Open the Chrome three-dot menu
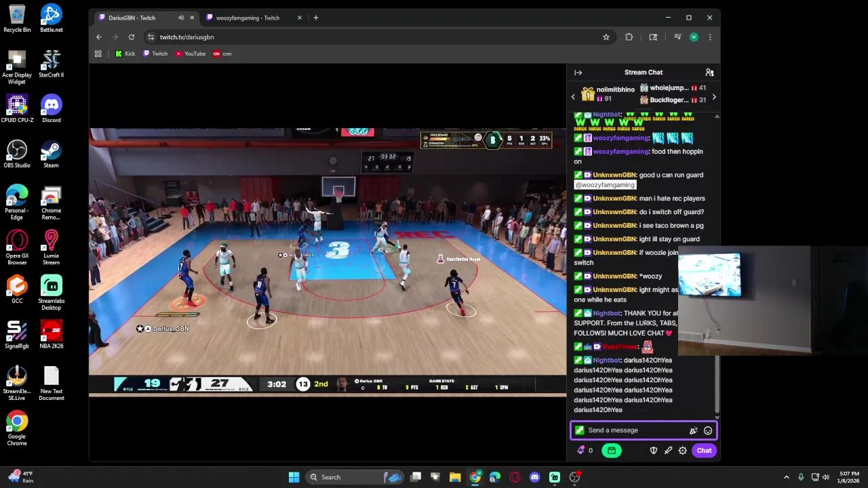Screen dimensions: 868x488 (709, 37)
